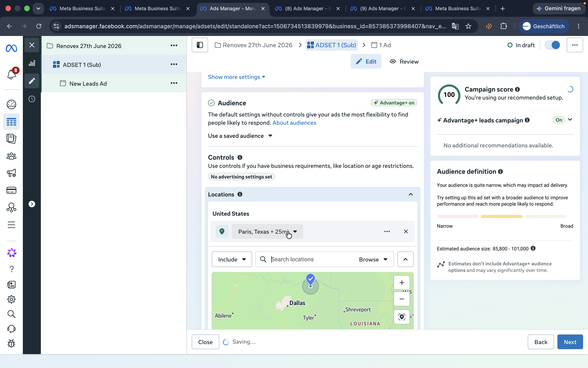588x368 pixels.
Task: Collapse the map with chevron button
Action: (x=405, y=259)
